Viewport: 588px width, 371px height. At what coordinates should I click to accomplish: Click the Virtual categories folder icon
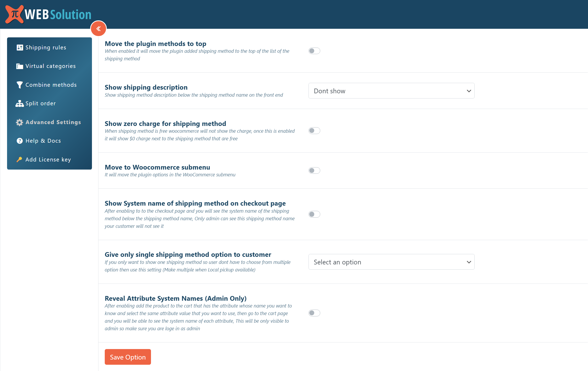(x=20, y=66)
